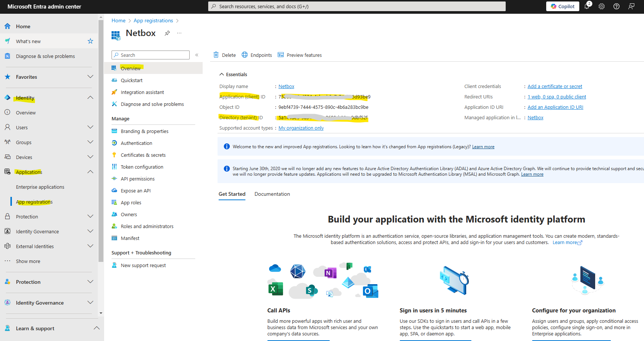Open Endpoints from the toolbar
The height and width of the screenshot is (341, 644).
tap(257, 55)
